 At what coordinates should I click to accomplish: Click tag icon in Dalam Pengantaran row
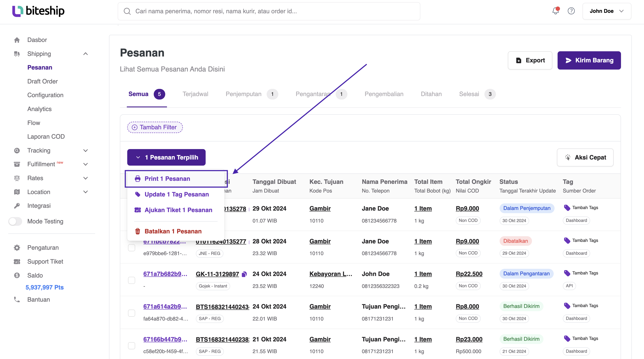coord(567,273)
